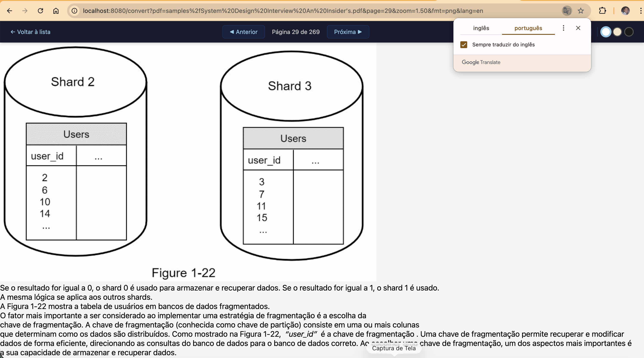644x358 pixels.
Task: Click the browser forward arrow
Action: [25, 11]
